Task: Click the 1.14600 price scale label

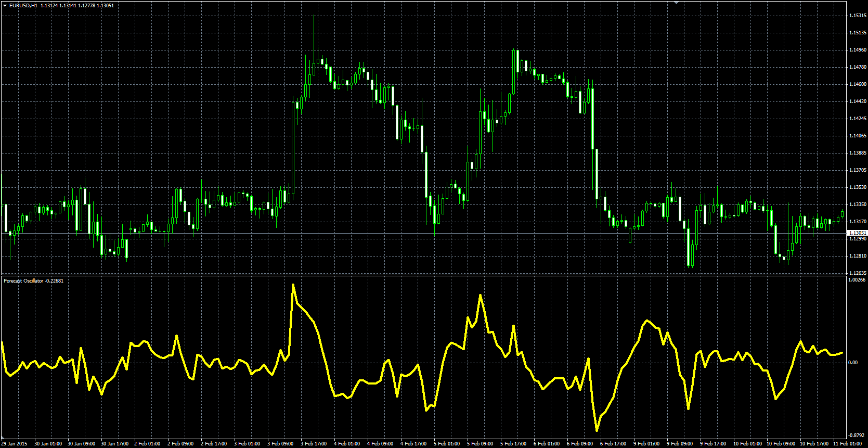Action: [x=858, y=84]
